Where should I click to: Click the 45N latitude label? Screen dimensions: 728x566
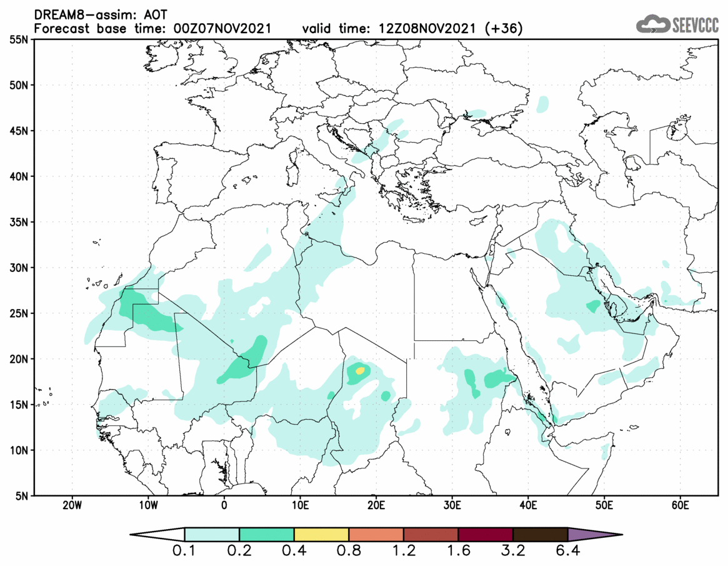(19, 131)
